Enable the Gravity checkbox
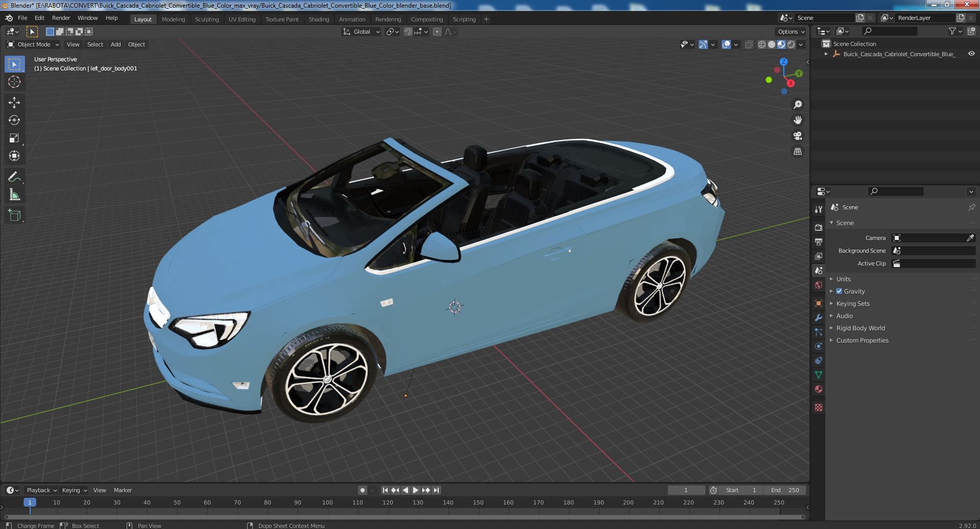Viewport: 980px width, 529px height. [x=839, y=291]
